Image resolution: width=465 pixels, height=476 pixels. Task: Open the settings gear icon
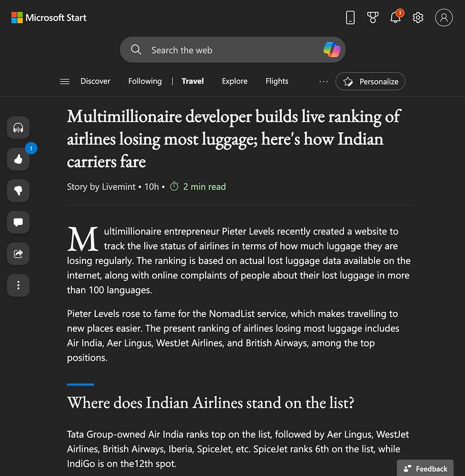(418, 18)
